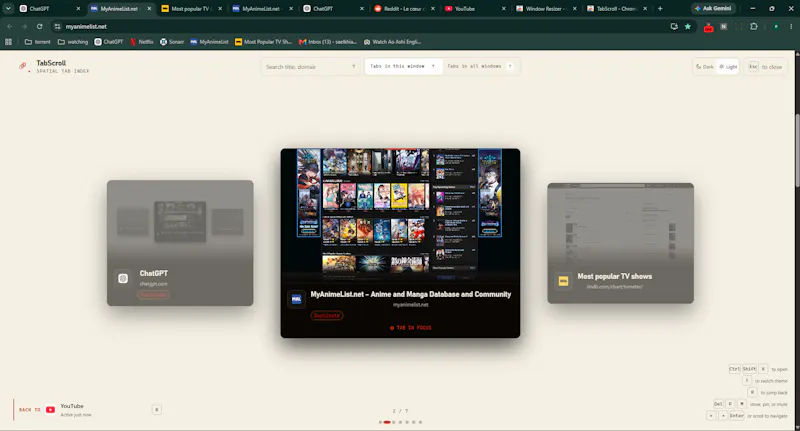800x431 pixels.
Task: Go forward in browser
Action: click(24, 27)
